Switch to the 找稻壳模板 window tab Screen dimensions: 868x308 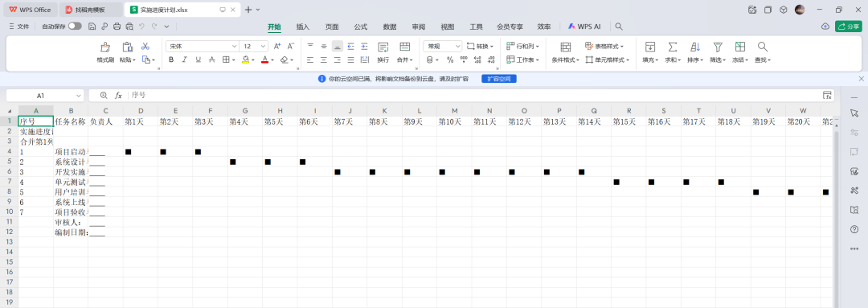[x=91, y=10]
